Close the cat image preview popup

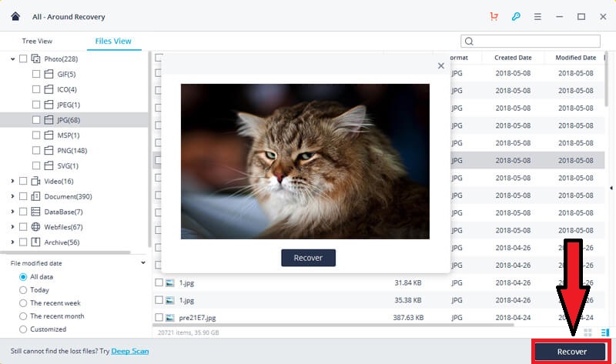pyautogui.click(x=441, y=66)
